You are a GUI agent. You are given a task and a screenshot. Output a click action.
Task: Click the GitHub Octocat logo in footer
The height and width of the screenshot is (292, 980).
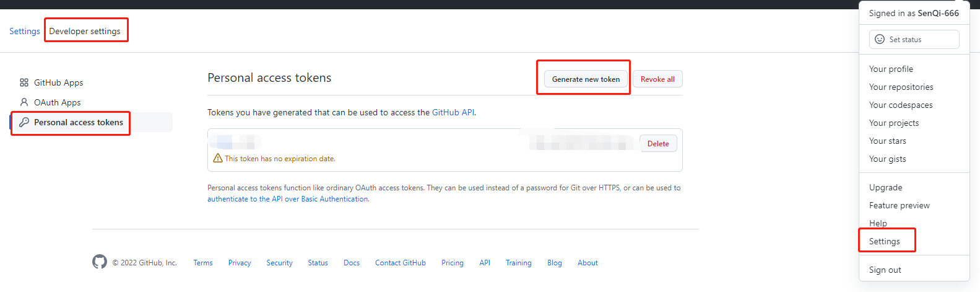[100, 262]
